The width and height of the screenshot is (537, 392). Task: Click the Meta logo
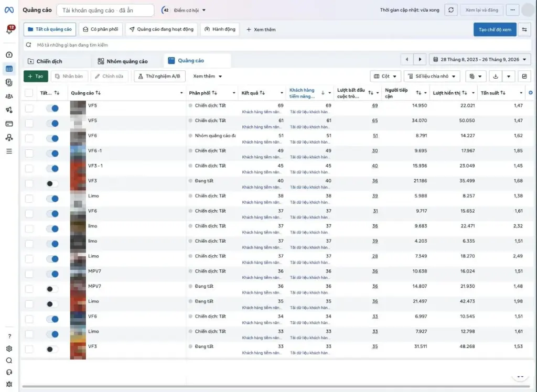(9, 10)
